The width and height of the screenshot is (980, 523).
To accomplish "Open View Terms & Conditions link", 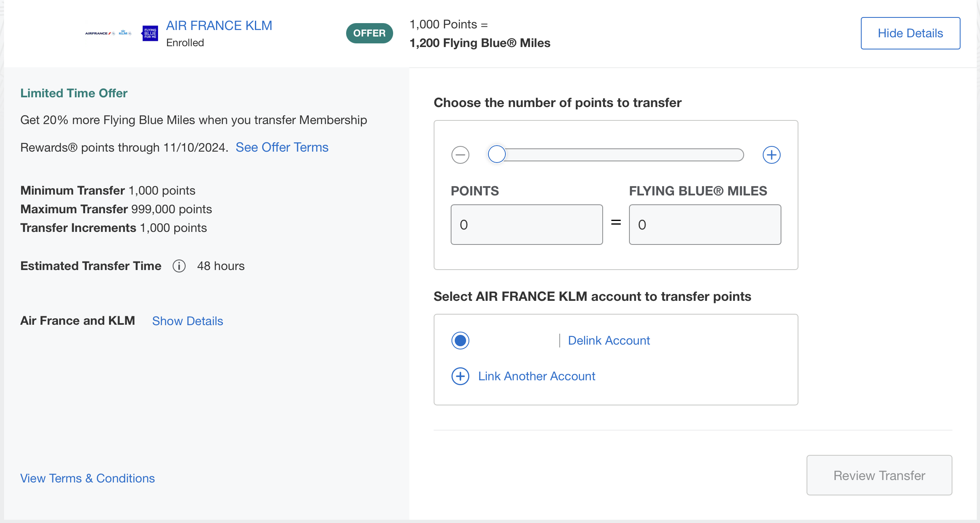I will 88,478.
